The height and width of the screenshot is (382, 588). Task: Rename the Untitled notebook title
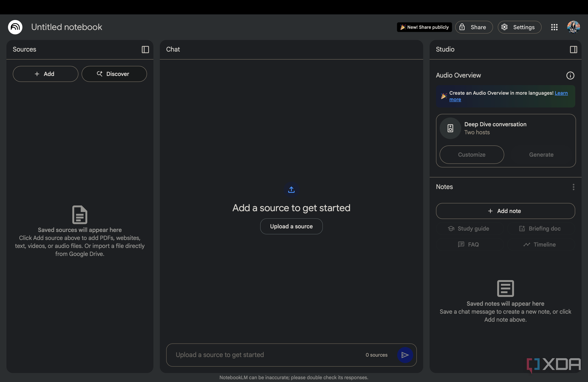pos(66,27)
